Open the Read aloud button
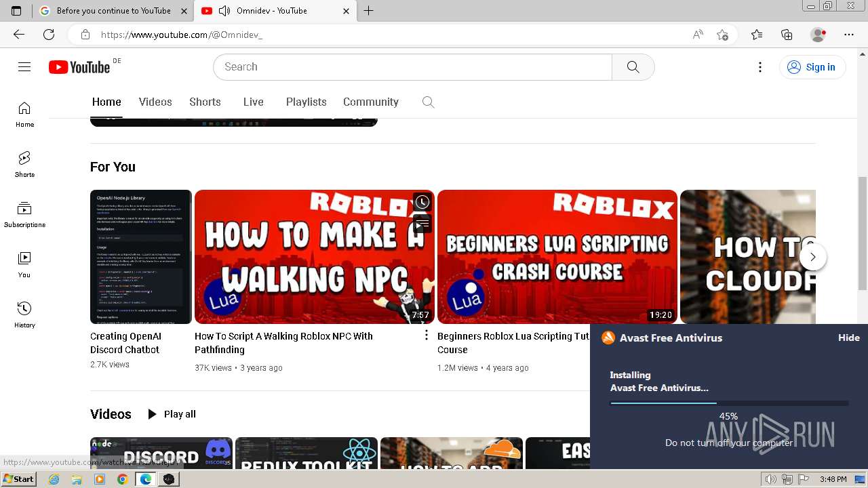 coord(698,35)
